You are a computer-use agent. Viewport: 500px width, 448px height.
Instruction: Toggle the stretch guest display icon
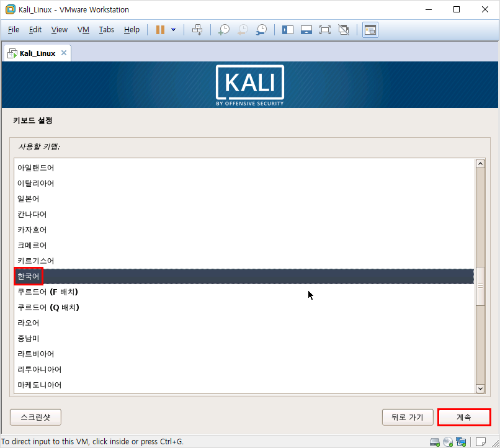[x=344, y=30]
